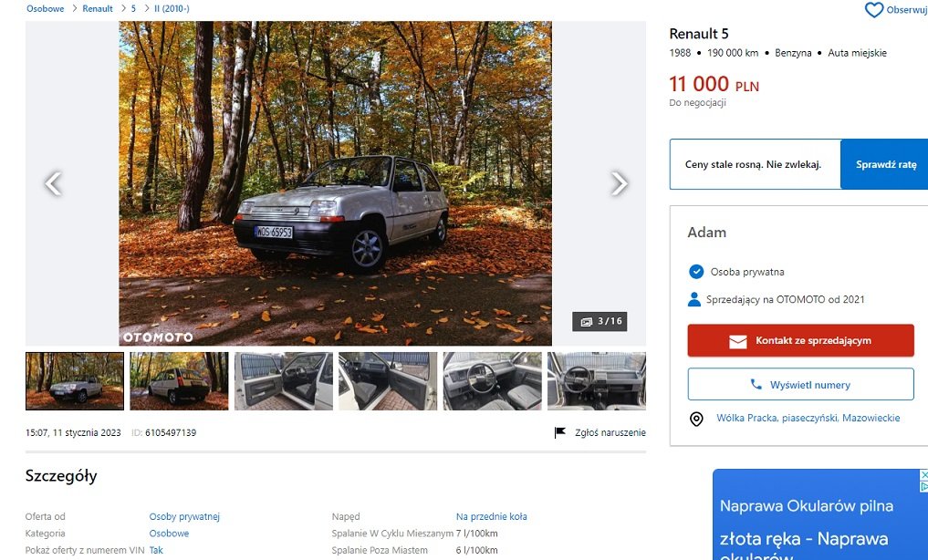This screenshot has height=560, width=928.
Task: Select the rear view car thumbnail
Action: tap(179, 381)
